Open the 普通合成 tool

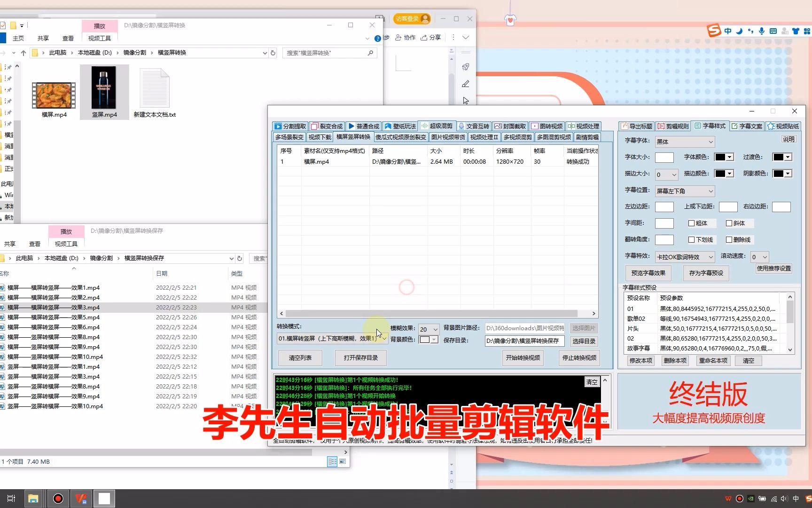[364, 126]
